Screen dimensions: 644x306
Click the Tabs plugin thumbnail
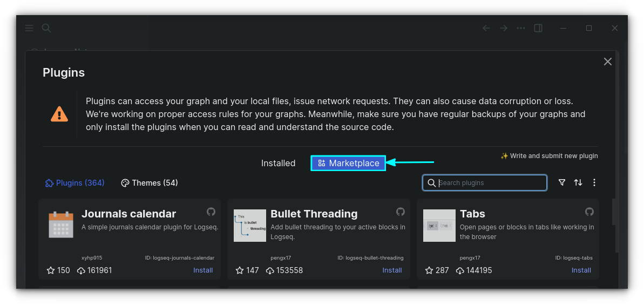tap(439, 225)
